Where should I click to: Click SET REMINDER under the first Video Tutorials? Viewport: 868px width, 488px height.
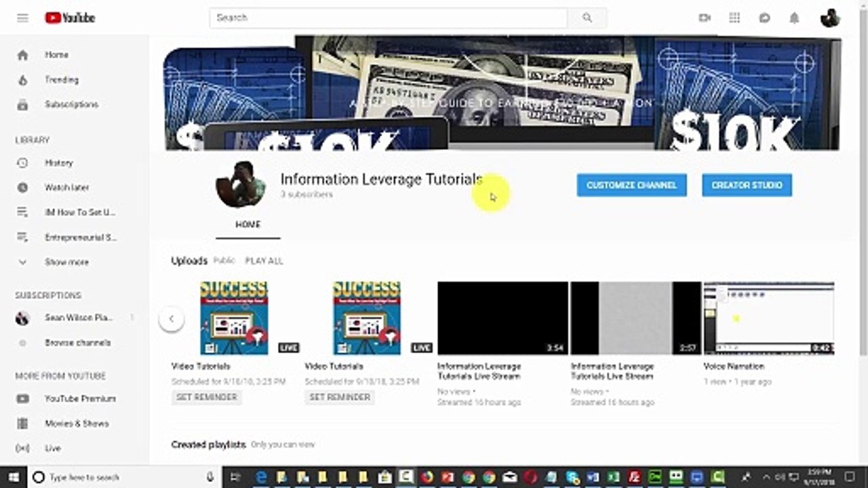tap(207, 397)
